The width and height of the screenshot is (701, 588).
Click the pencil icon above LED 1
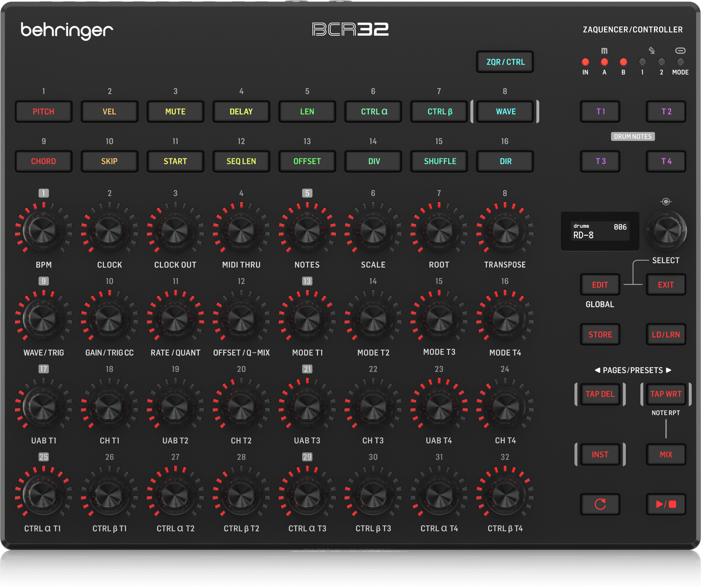click(x=652, y=50)
